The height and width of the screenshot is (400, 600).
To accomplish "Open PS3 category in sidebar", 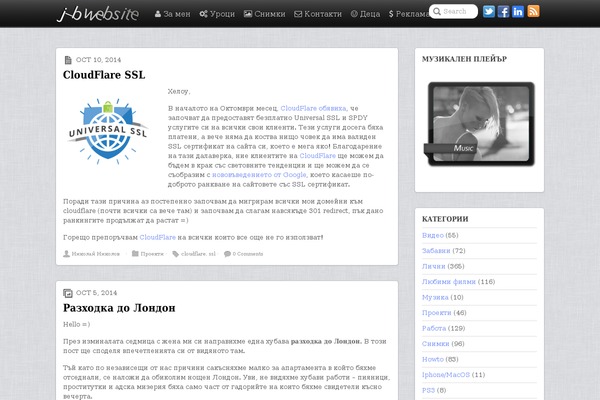I will [x=428, y=390].
